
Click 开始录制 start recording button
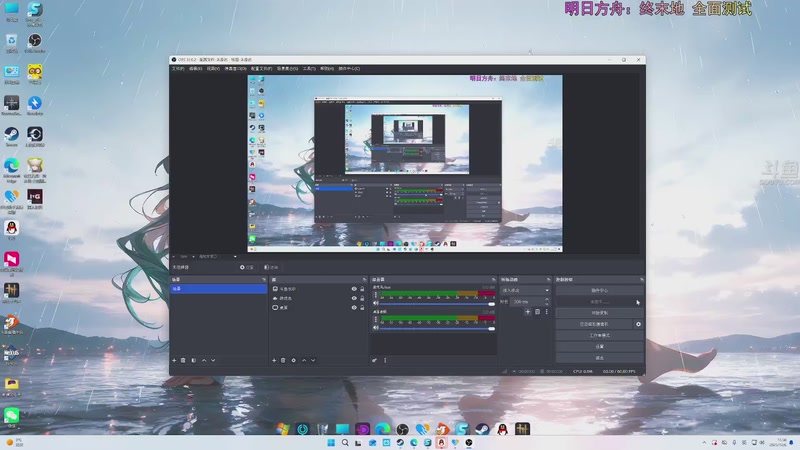[x=599, y=313]
